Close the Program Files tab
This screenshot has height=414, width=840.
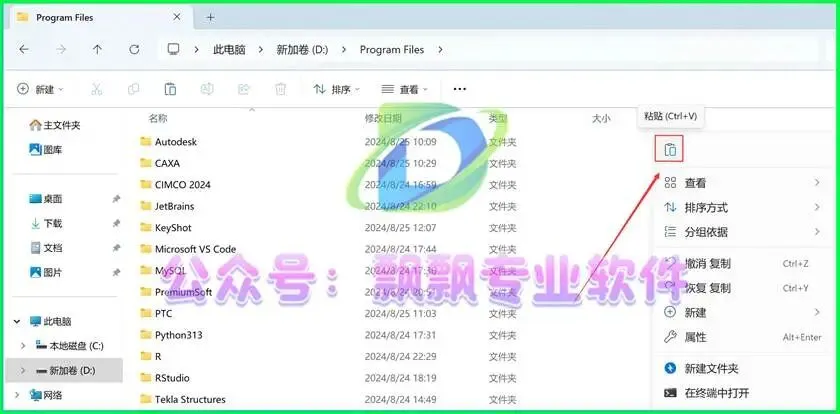(177, 17)
